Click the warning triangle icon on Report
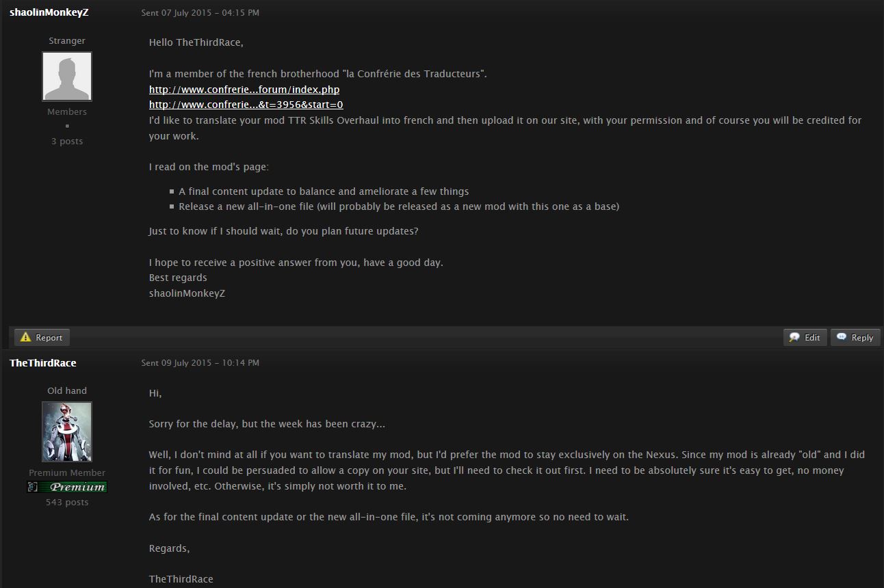Screen dimensions: 884x588 [26, 337]
